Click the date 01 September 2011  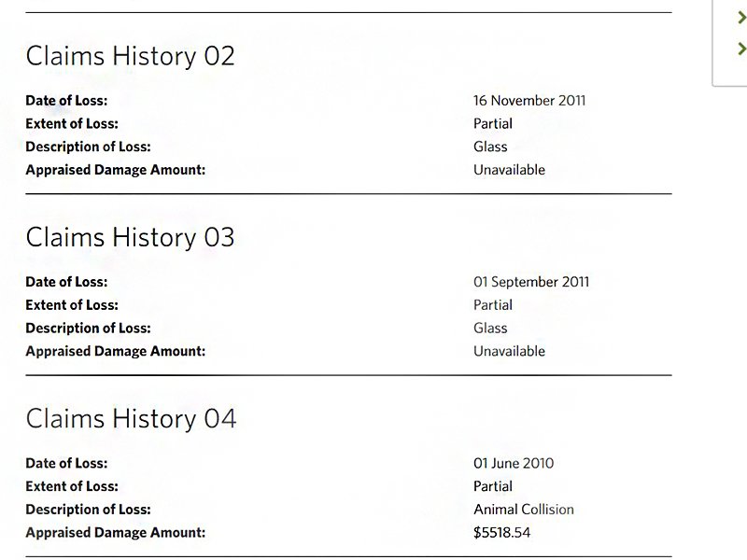point(531,282)
